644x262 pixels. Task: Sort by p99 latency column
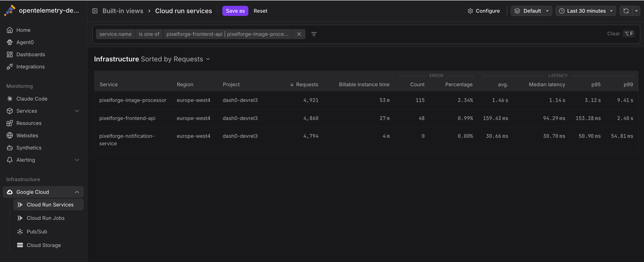pos(628,84)
